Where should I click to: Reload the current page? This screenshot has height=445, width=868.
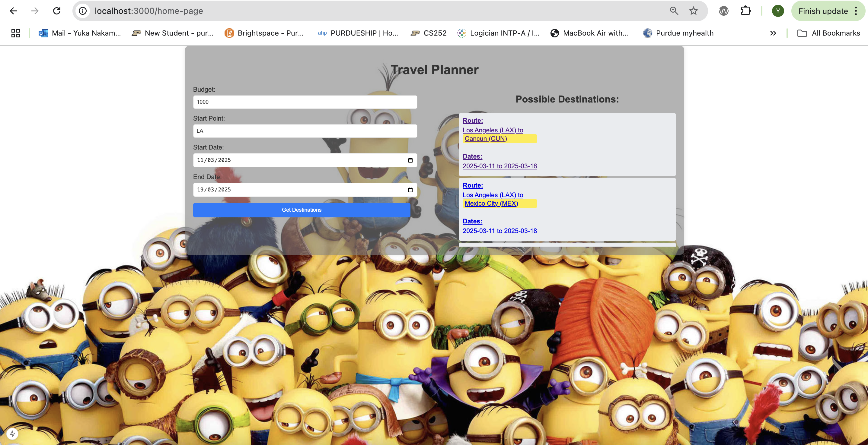click(57, 11)
